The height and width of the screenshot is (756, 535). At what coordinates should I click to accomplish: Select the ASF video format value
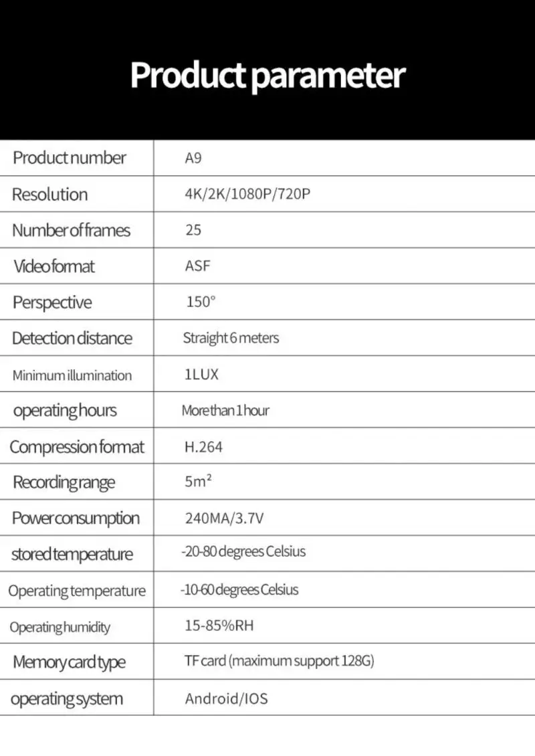[x=197, y=266]
